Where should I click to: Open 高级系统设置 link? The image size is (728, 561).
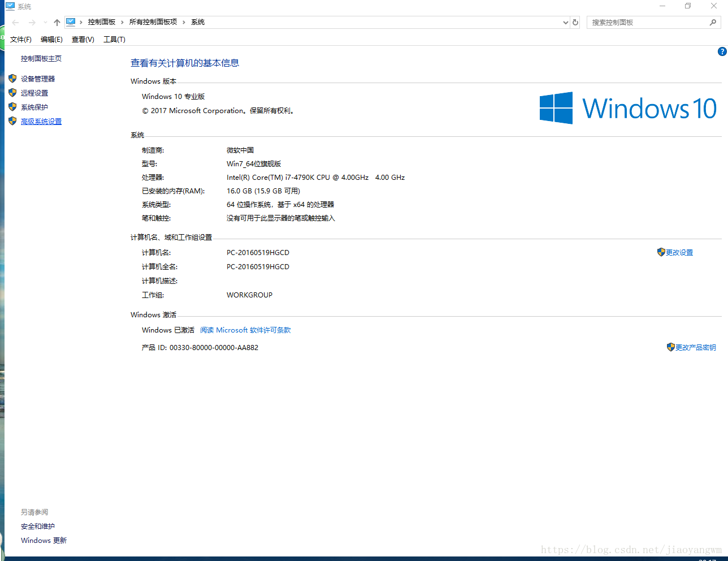[41, 122]
